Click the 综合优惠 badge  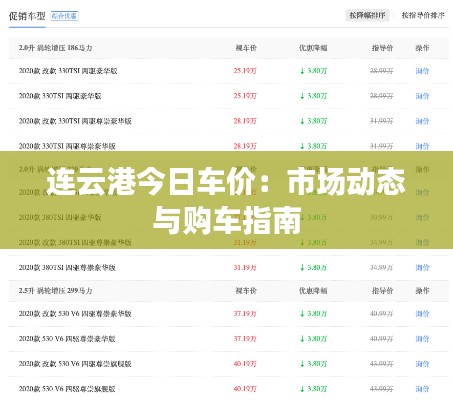pyautogui.click(x=64, y=16)
